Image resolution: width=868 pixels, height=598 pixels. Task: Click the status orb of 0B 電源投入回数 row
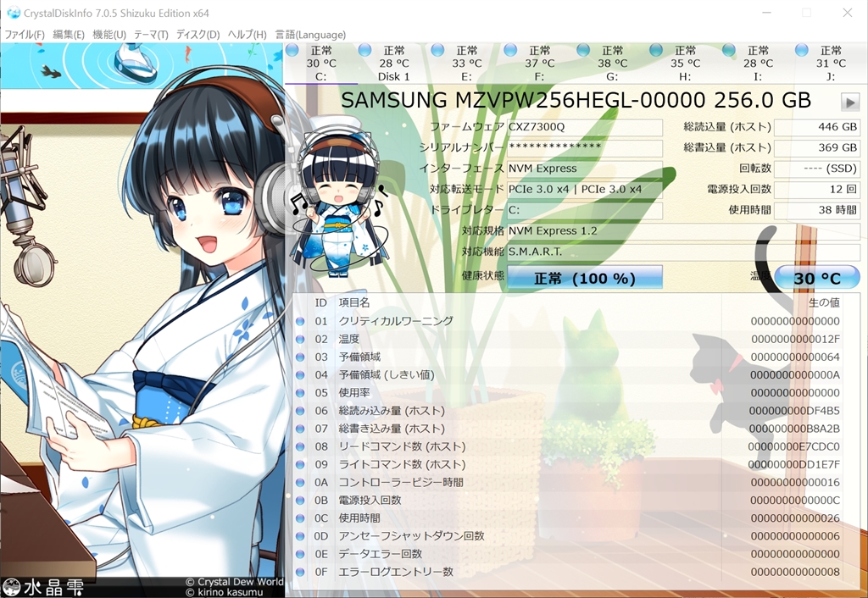(300, 501)
